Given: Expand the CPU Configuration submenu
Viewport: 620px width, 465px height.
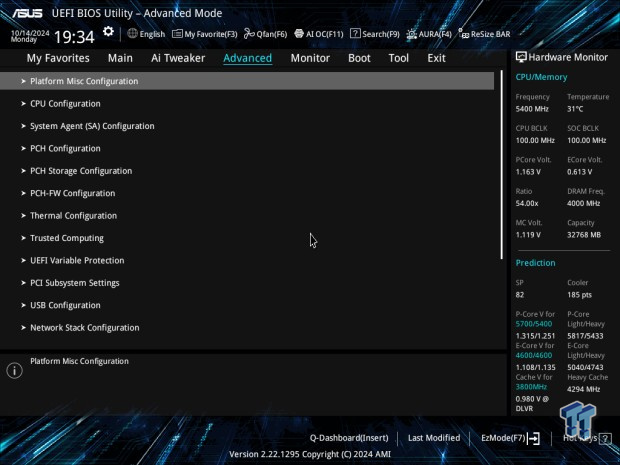Looking at the screenshot, I should 65,103.
